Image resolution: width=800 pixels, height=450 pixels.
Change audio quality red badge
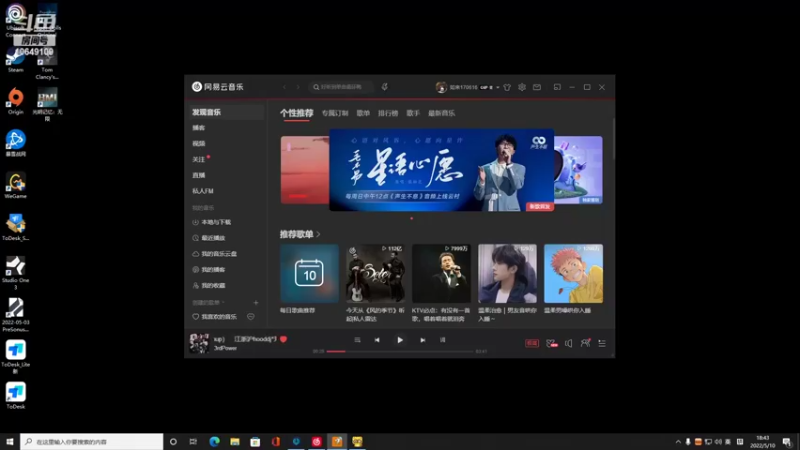(532, 343)
